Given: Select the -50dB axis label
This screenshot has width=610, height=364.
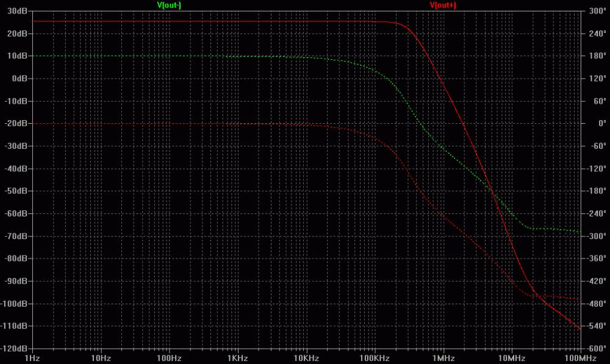Looking at the screenshot, I should pos(16,191).
